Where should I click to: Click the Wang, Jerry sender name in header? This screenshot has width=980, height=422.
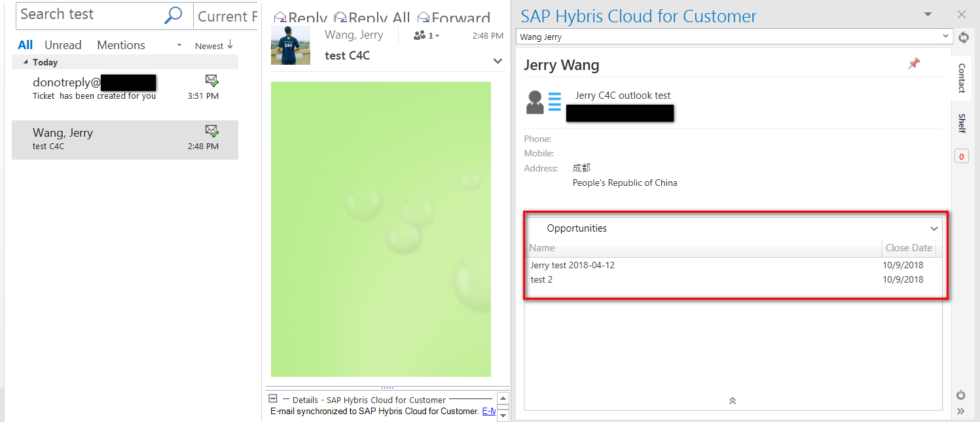354,35
